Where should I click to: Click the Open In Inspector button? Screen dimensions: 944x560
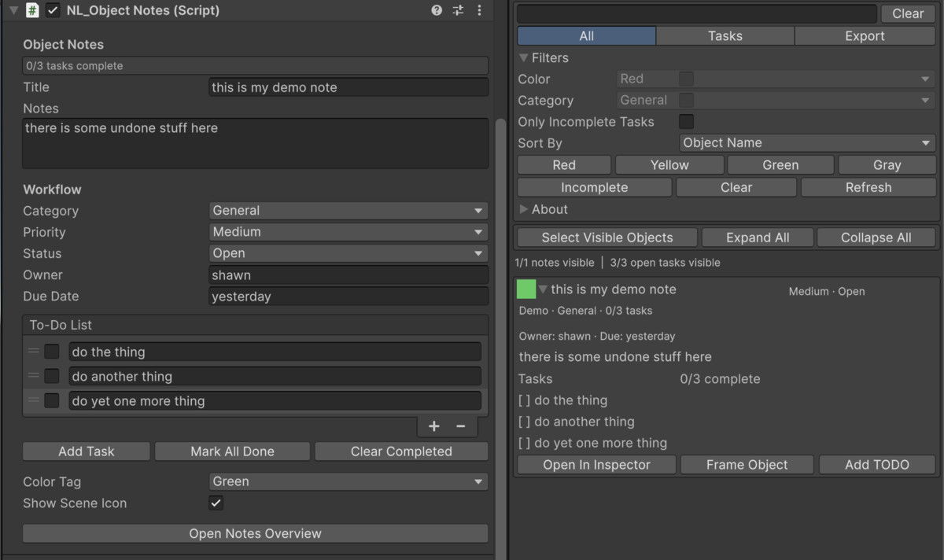click(596, 465)
